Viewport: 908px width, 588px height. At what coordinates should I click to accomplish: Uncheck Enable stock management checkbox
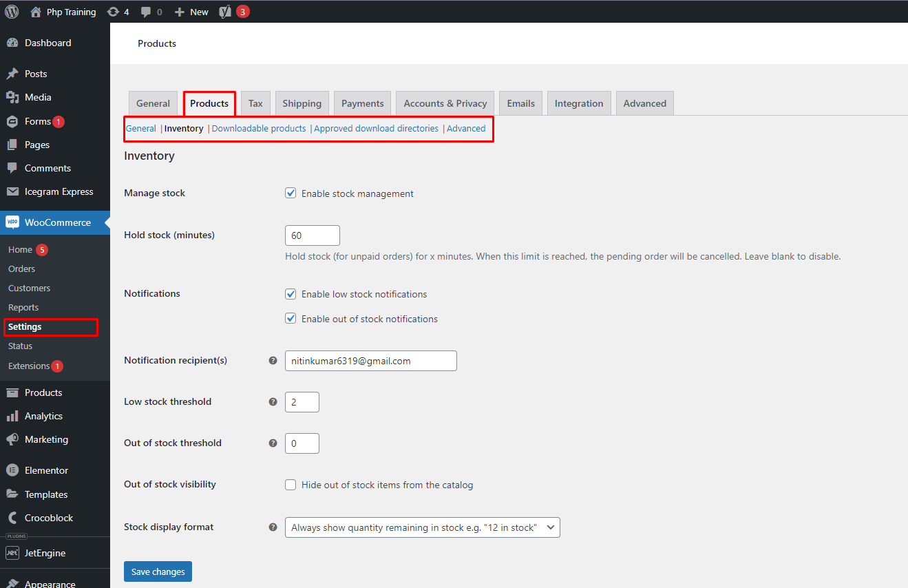click(291, 193)
